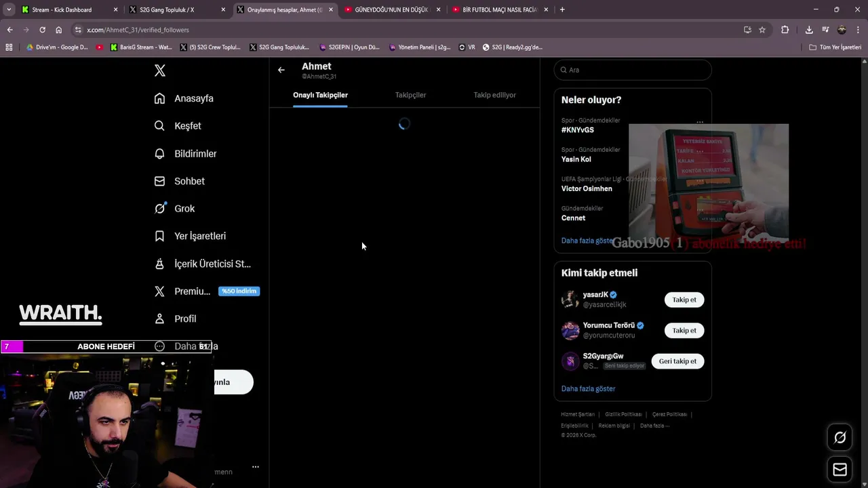The width and height of the screenshot is (868, 488).
Task: Expand Daha fazla footer options
Action: point(654,426)
